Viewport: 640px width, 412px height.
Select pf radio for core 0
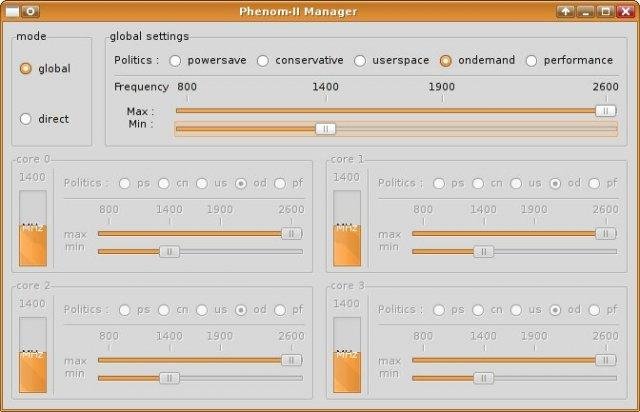pos(280,183)
